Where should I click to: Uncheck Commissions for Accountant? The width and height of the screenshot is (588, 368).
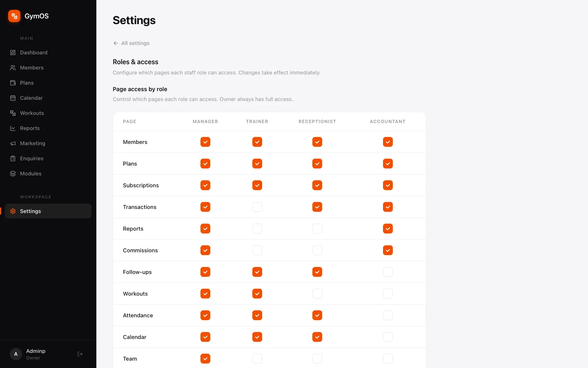[x=388, y=250]
